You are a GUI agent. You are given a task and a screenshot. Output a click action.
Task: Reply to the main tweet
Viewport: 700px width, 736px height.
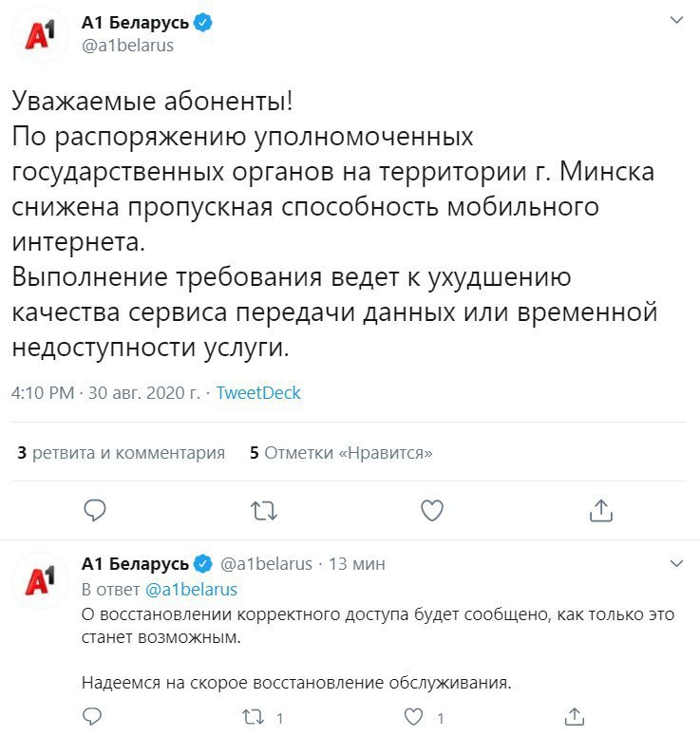[95, 511]
